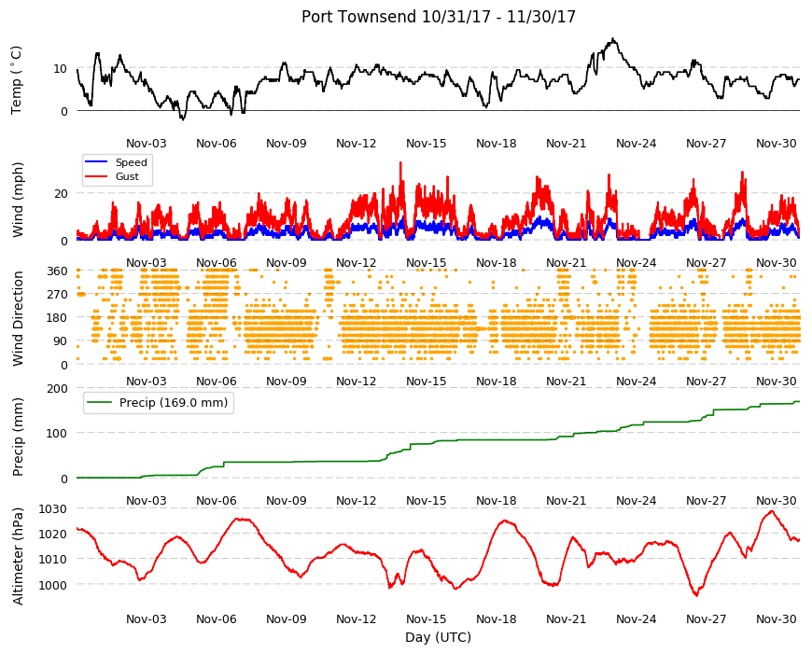Click the 1030 tick on altimeter axis
Viewport: 812px width, 653px height.
click(53, 508)
